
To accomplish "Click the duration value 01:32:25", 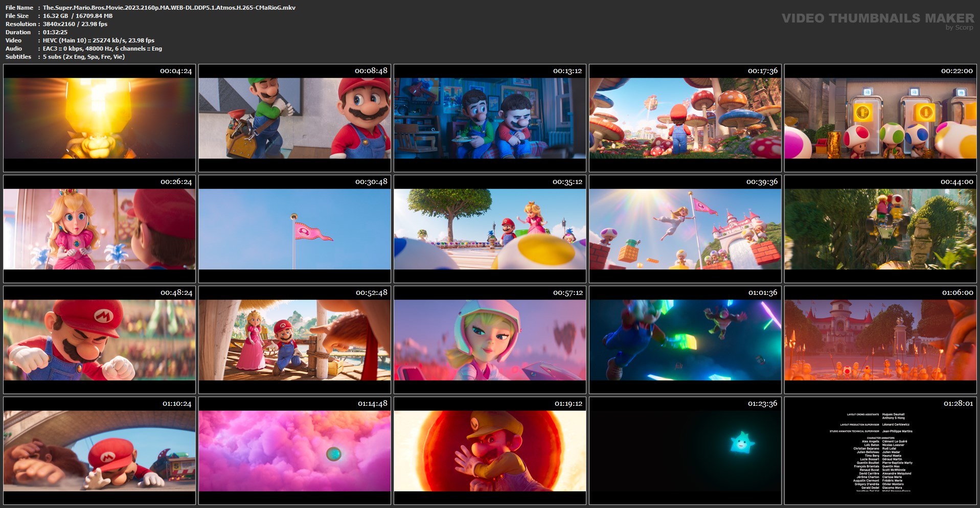I will pyautogui.click(x=55, y=32).
